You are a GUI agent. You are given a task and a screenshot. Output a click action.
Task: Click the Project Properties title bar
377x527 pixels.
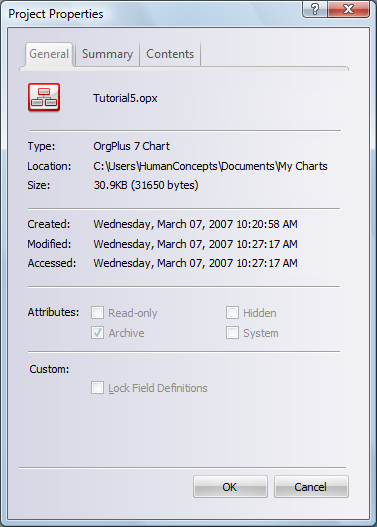(155, 14)
